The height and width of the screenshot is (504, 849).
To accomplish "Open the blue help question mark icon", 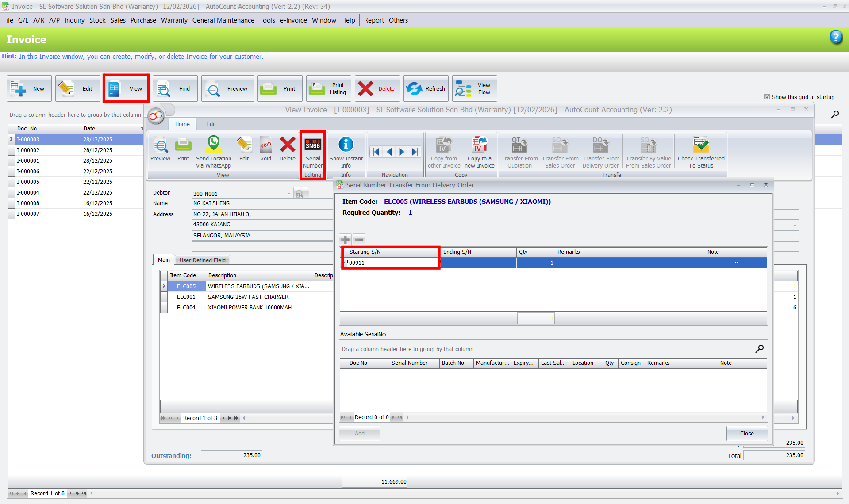I will (x=835, y=37).
